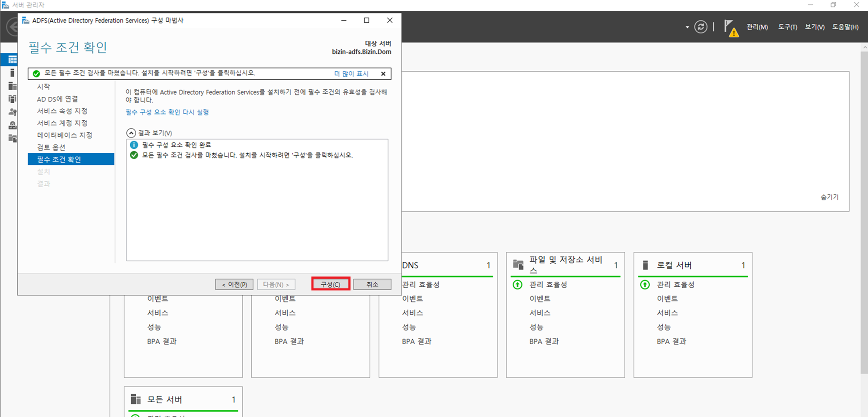The image size is (868, 417).
Task: Open the AD DS role icon in the sidebar
Action: click(x=12, y=99)
